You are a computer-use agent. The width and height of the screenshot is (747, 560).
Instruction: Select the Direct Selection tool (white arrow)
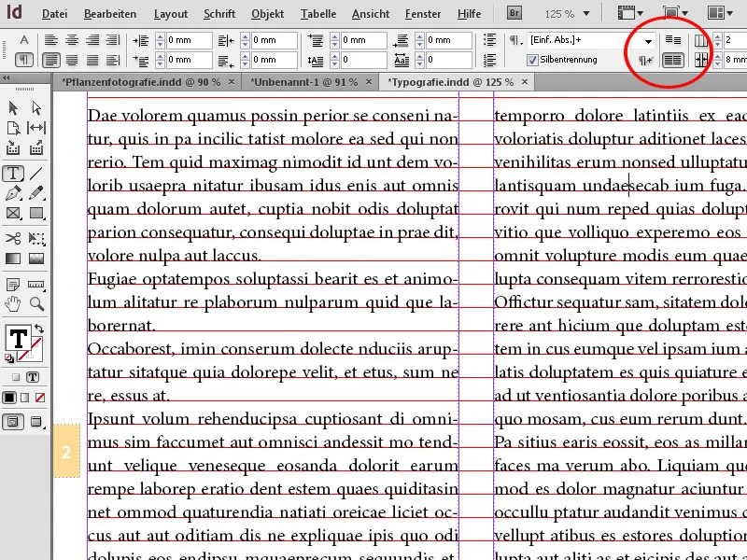click(36, 108)
